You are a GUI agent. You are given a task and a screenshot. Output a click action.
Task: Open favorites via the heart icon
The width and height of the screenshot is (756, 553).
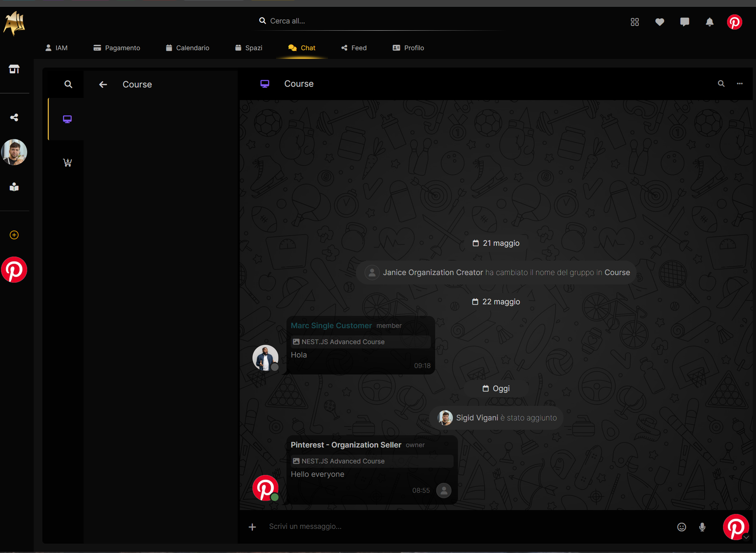(660, 22)
